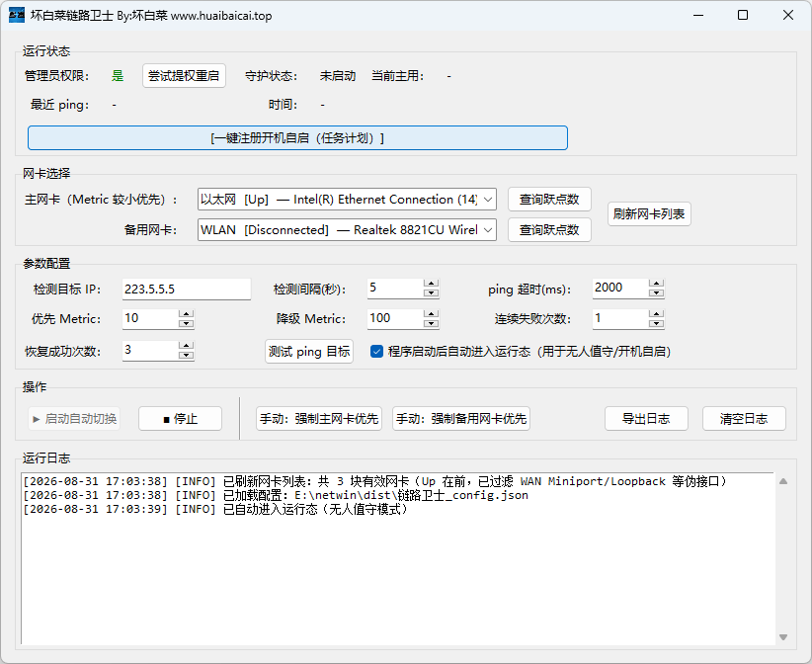
Task: Decrease 连续失败次数 with down arrow
Action: pos(656,323)
